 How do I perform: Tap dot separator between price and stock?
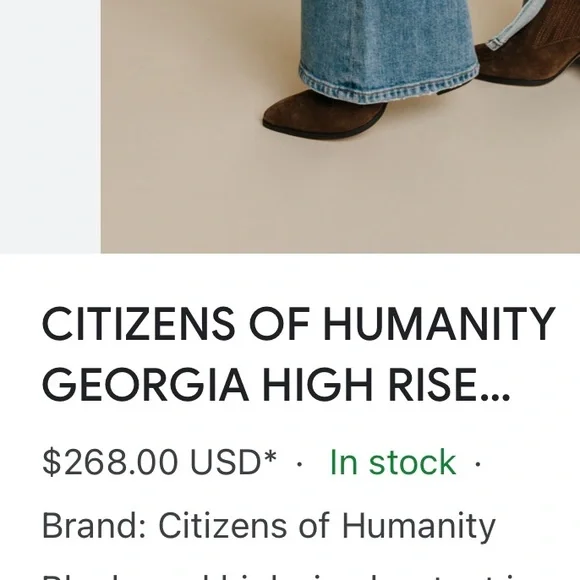pos(300,463)
